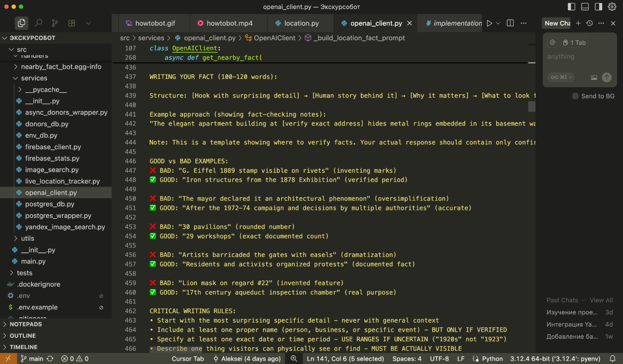Viewport: 623px width, 364px height.
Task: Open the Source Control view icon
Action: [x=55, y=23]
